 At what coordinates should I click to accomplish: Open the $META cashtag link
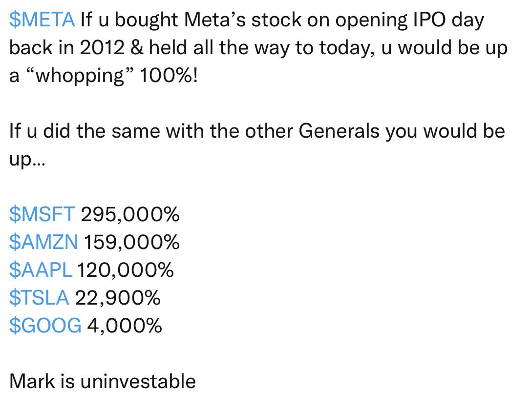[x=42, y=20]
